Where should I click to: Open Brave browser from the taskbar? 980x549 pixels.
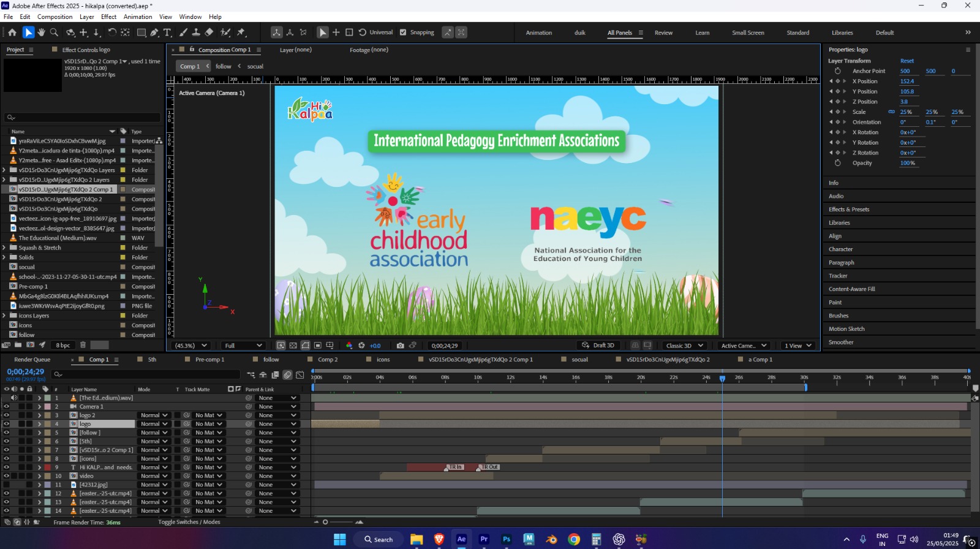(x=439, y=539)
